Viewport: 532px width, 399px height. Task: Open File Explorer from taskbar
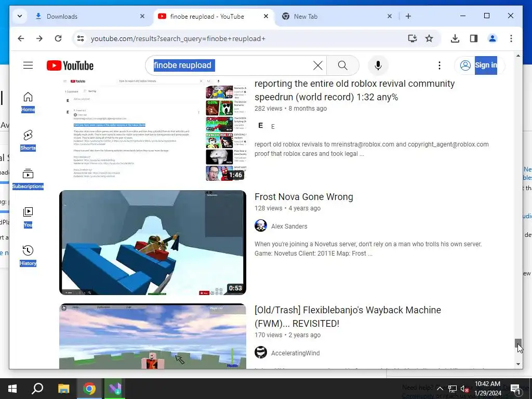(63, 389)
